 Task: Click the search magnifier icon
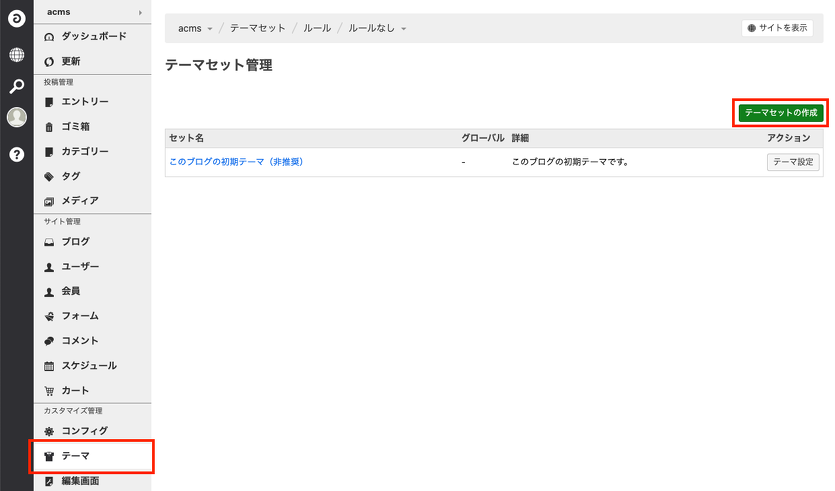coord(17,86)
